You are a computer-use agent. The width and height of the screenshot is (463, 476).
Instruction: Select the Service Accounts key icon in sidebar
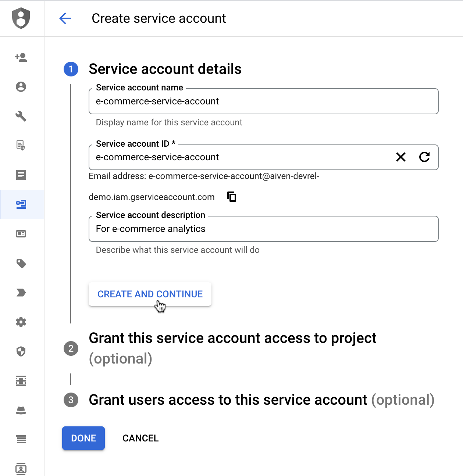(x=21, y=204)
